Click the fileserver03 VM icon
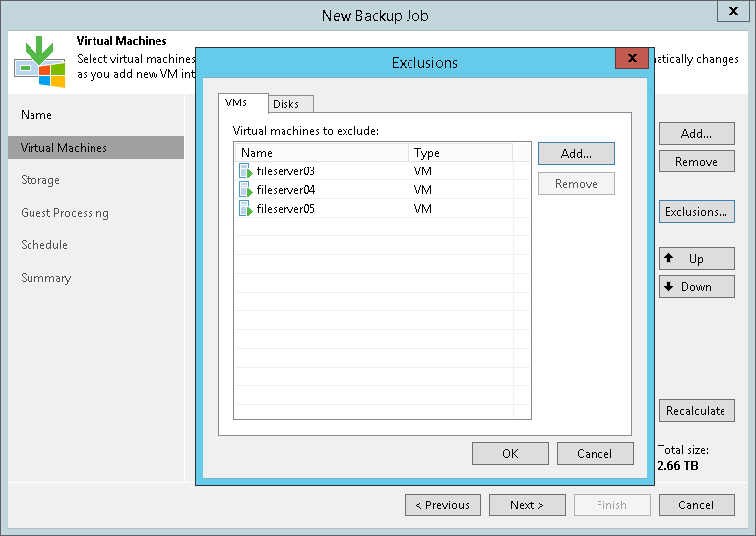The width and height of the screenshot is (756, 536). click(246, 170)
